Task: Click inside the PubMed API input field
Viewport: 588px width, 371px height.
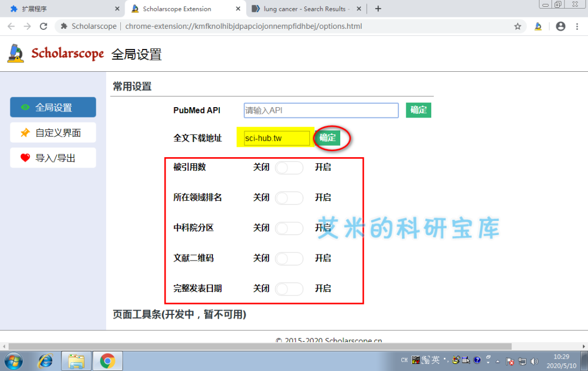Action: click(x=321, y=110)
